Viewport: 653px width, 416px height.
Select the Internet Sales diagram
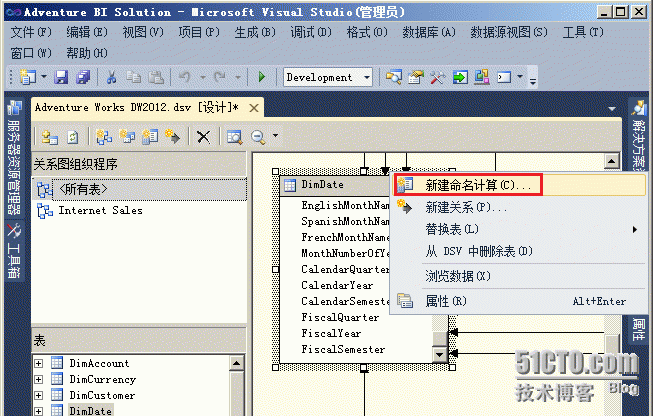pos(100,211)
